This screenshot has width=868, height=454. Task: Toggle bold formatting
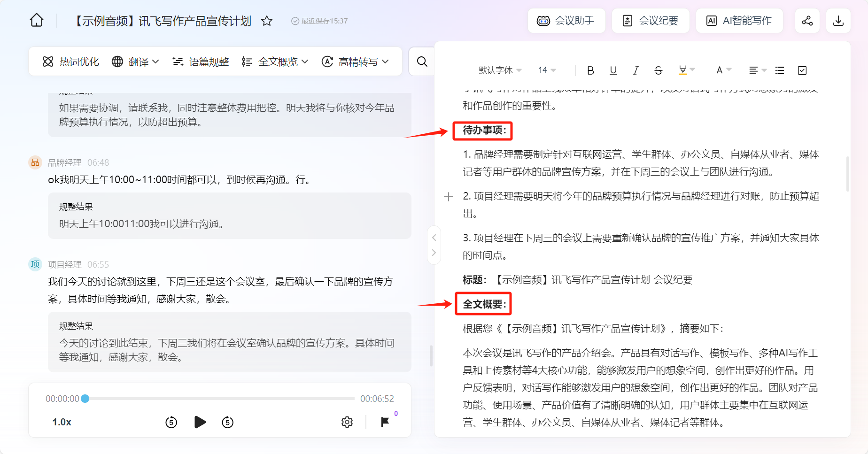[x=590, y=70]
